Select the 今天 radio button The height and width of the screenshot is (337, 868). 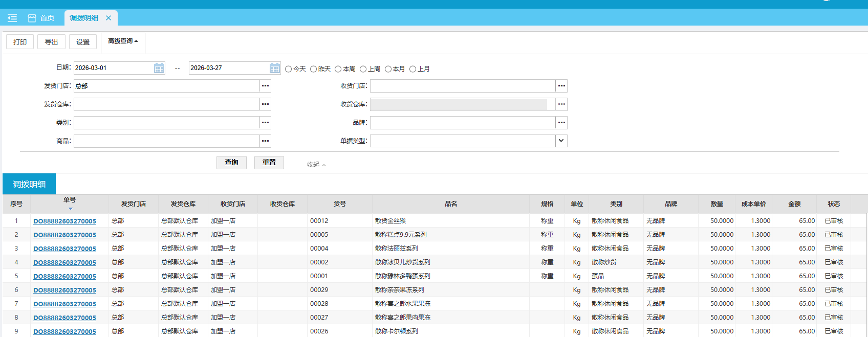(289, 69)
